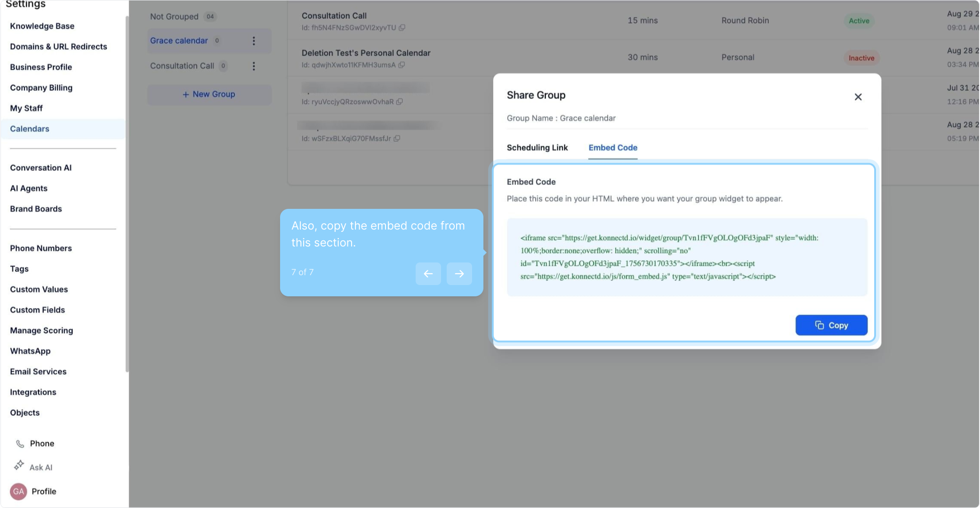Open Ask AI sparkle icon
The image size is (980, 508).
click(19, 466)
